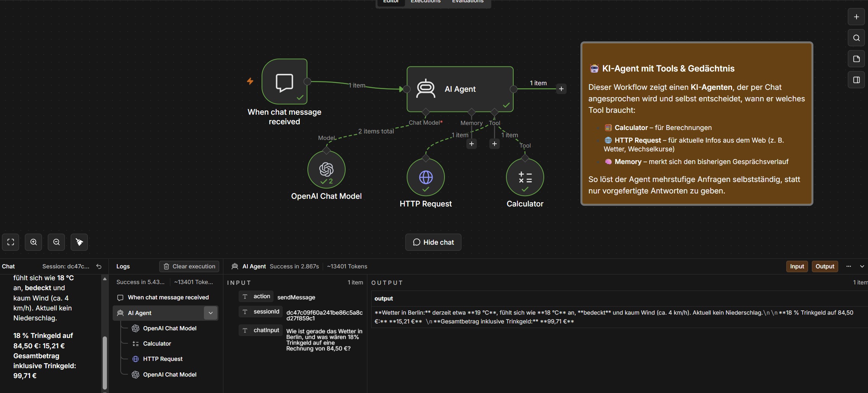The image size is (868, 393).
Task: Switch to the Evaluations tab
Action: (468, 2)
